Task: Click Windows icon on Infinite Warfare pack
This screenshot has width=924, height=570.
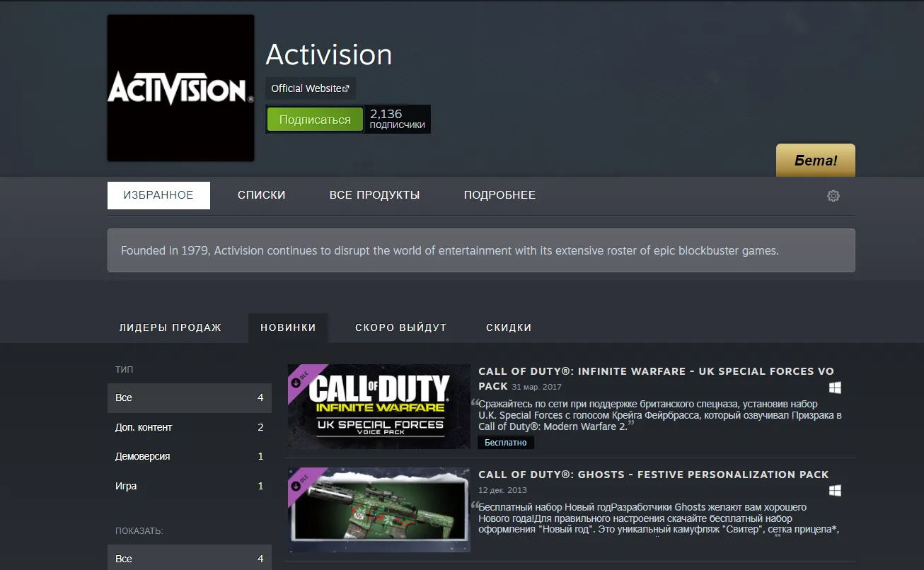Action: tap(835, 388)
